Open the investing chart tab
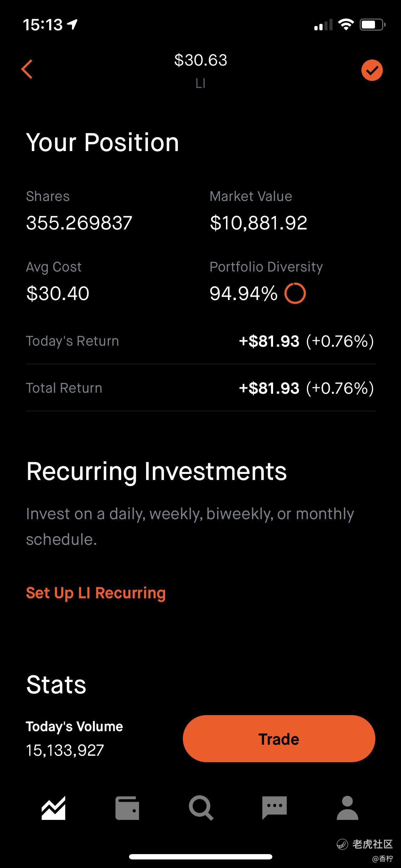This screenshot has width=401, height=868. pyautogui.click(x=53, y=808)
